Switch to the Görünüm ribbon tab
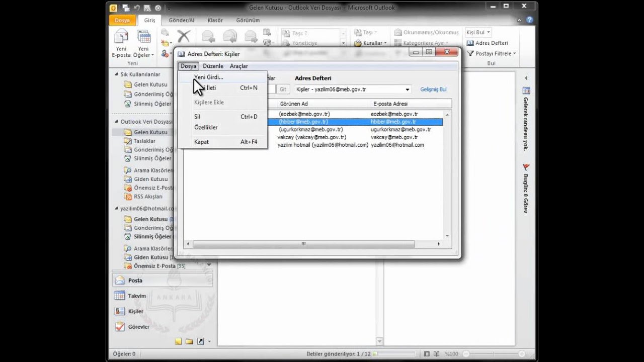644x362 pixels. click(248, 21)
